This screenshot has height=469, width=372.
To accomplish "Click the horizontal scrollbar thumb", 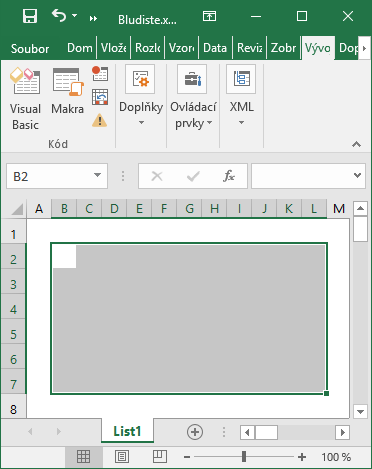I will click(266, 433).
